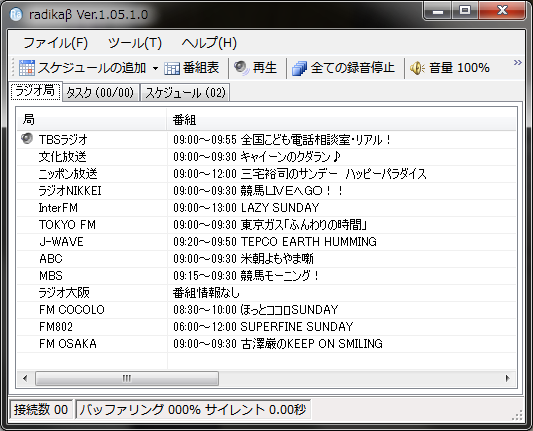Minimize the radika window
Image resolution: width=533 pixels, height=431 pixels.
438,11
